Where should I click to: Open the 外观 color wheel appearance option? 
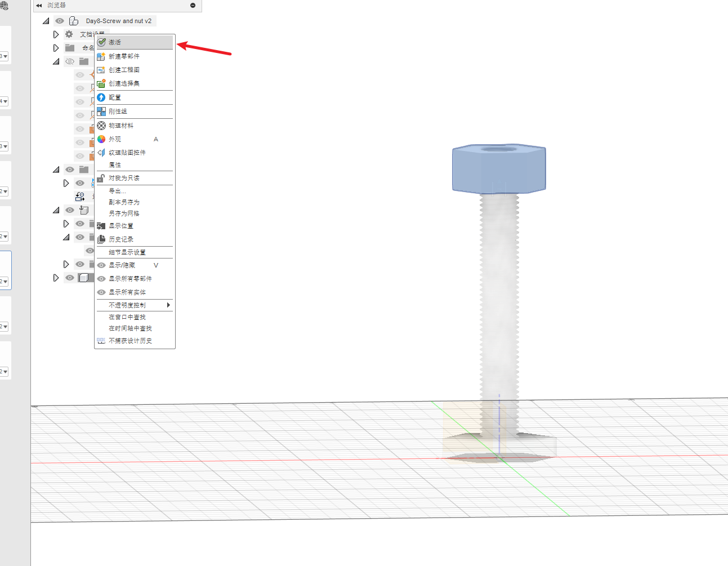coord(101,139)
